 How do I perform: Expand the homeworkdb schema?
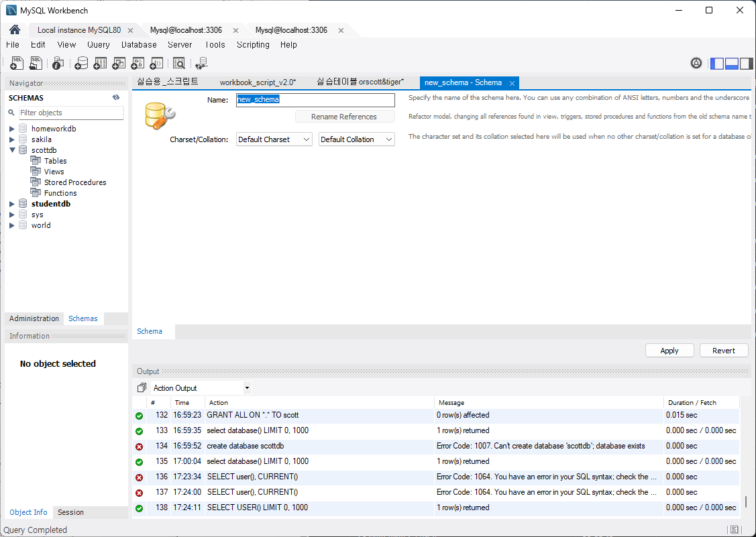tap(12, 129)
